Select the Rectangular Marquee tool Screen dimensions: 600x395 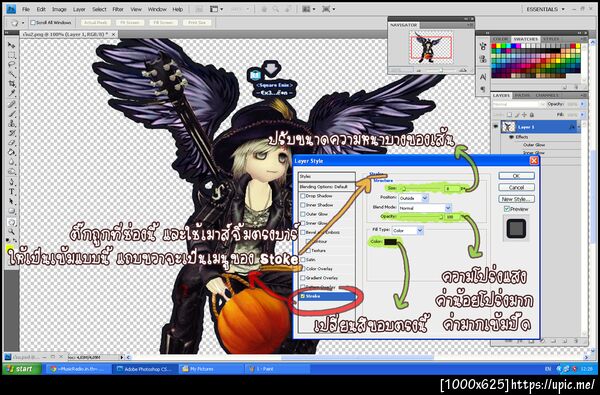pyautogui.click(x=12, y=55)
